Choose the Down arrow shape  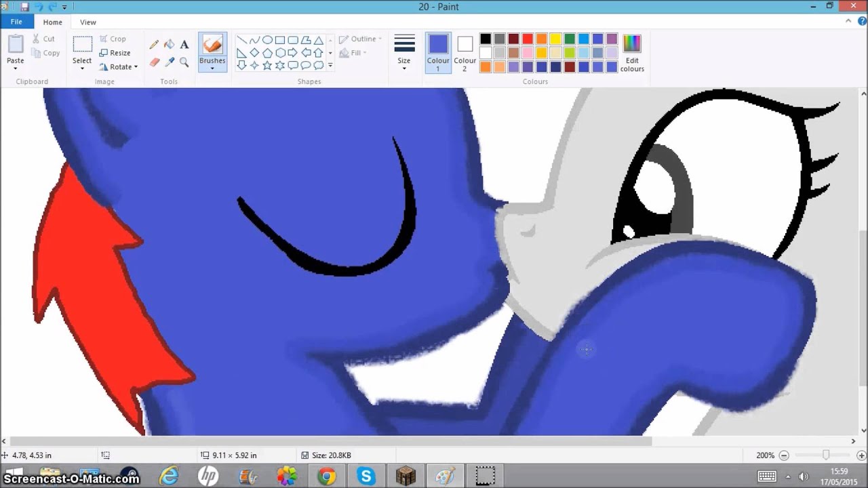[241, 66]
